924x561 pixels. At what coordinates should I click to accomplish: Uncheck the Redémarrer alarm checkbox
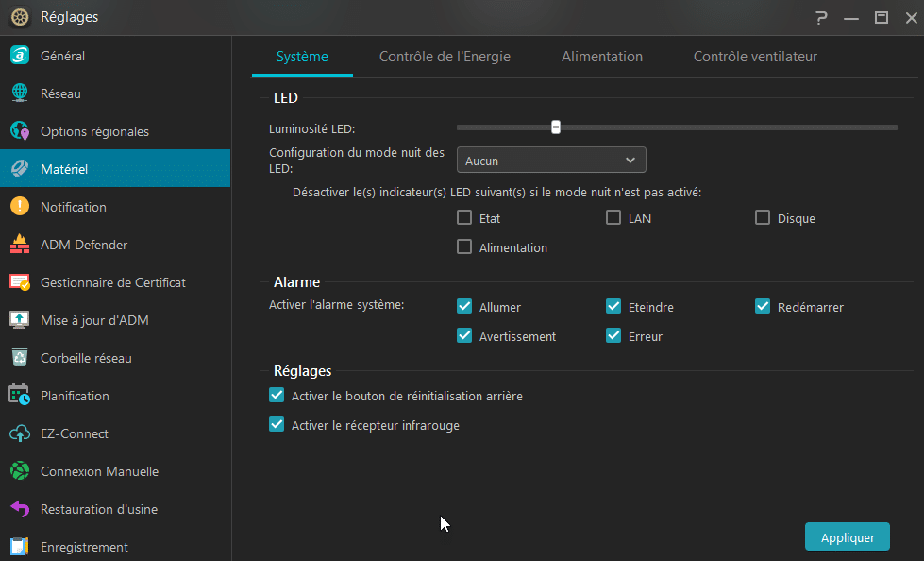pos(763,307)
